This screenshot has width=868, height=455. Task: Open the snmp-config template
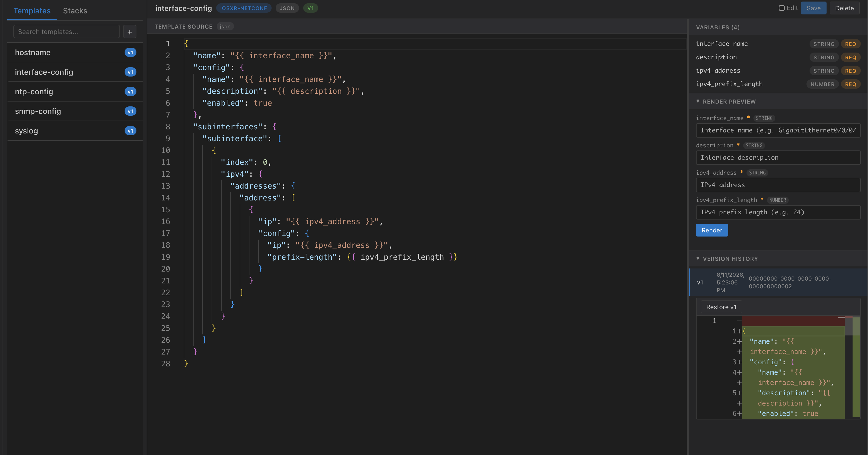tap(75, 111)
